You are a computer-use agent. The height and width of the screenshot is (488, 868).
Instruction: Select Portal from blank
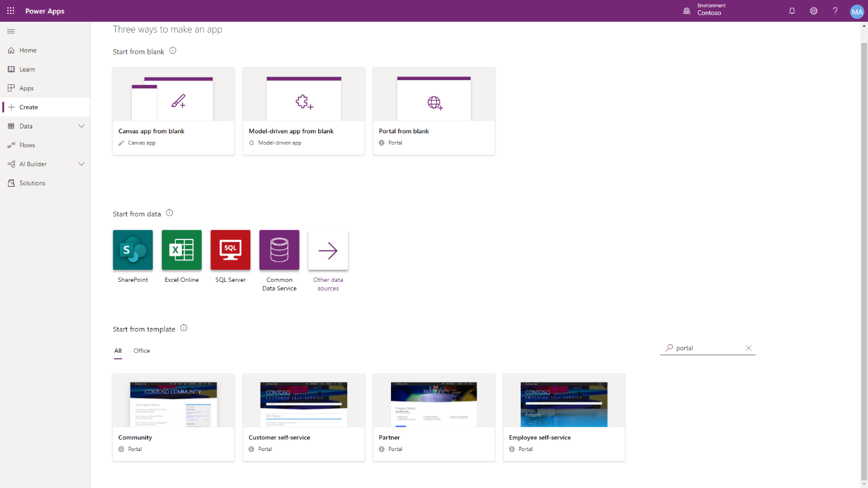click(x=434, y=111)
